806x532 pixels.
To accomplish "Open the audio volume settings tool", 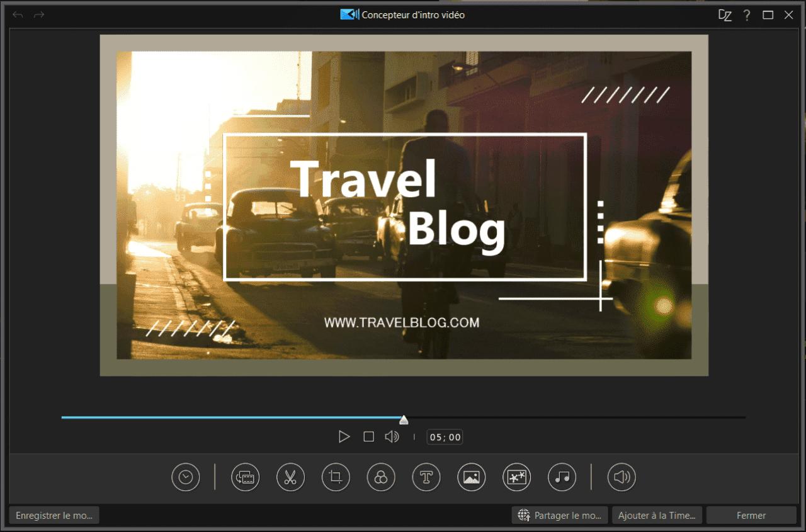I will (x=622, y=477).
